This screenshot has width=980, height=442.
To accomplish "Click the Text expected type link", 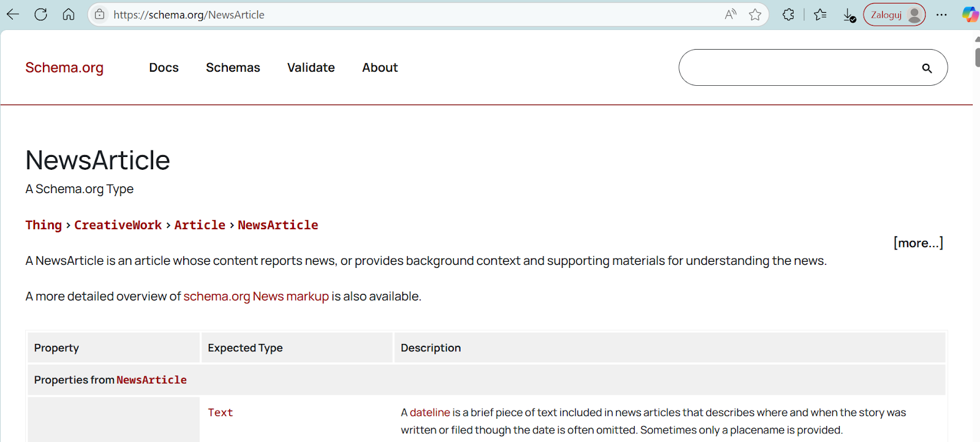I will [221, 413].
